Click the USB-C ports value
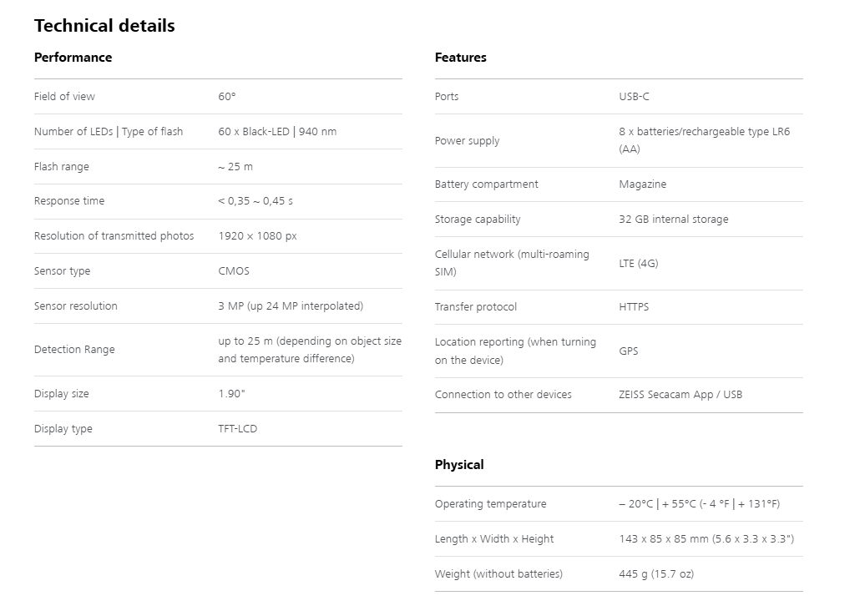Viewport: 860px width, 616px height. tap(634, 97)
